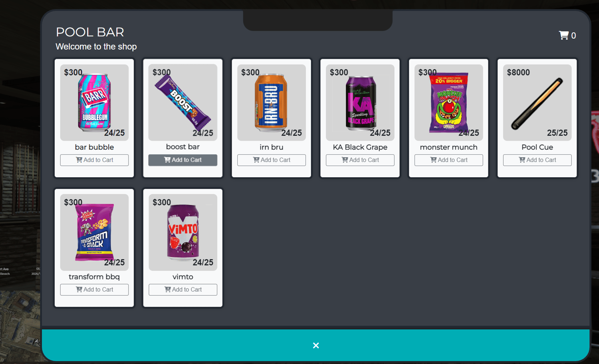Select the Irn-Bru can image

point(272,103)
